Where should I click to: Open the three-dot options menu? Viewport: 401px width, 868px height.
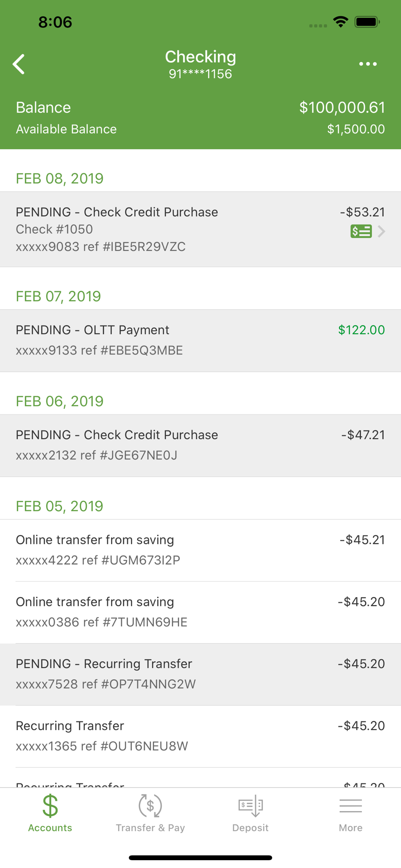pos(368,64)
